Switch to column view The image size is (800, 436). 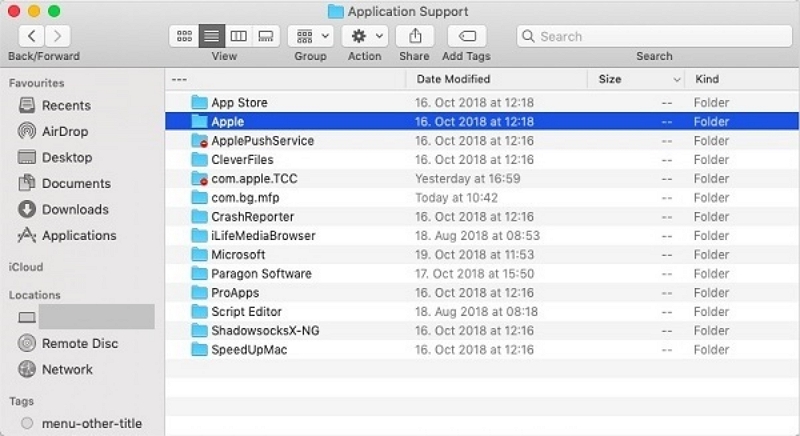pos(238,36)
